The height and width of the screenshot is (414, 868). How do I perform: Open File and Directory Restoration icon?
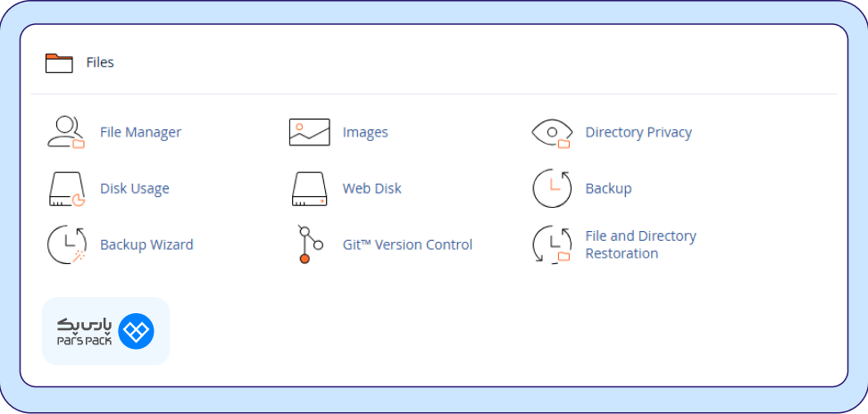(552, 244)
